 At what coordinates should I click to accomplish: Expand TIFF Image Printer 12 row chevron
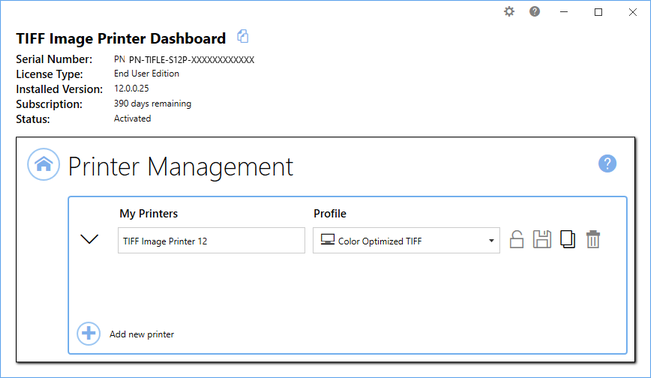tap(89, 239)
